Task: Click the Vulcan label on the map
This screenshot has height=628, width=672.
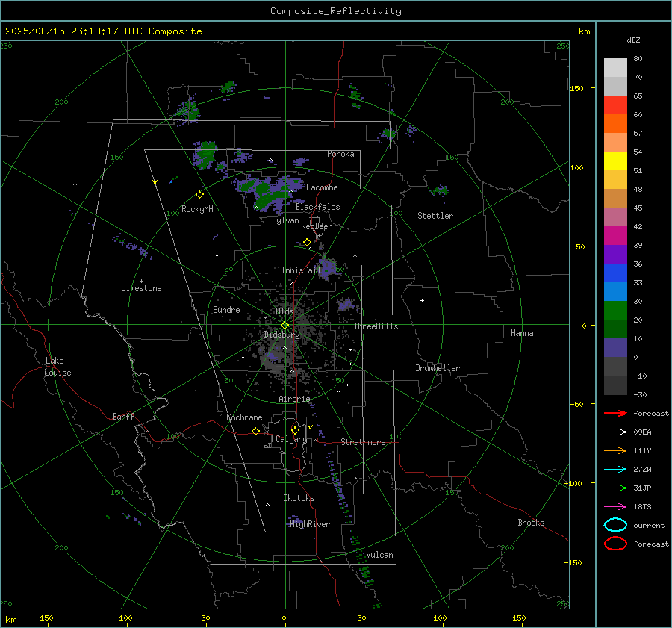Action: click(x=379, y=555)
